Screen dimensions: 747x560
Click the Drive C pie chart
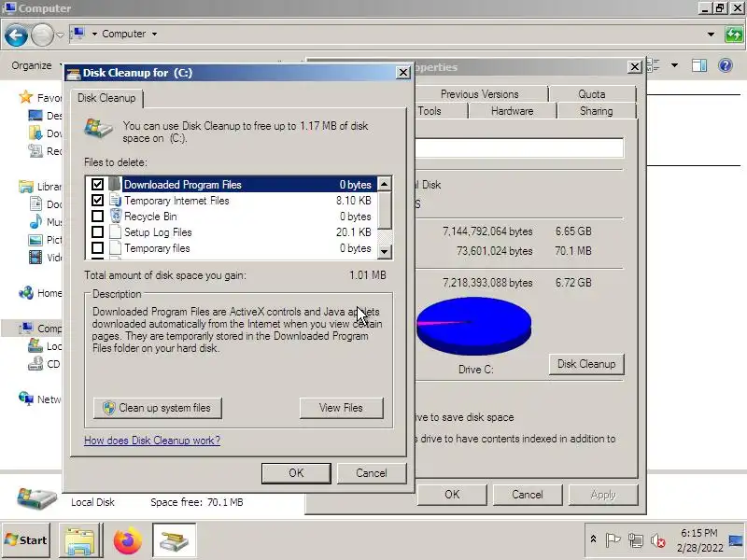pos(473,326)
